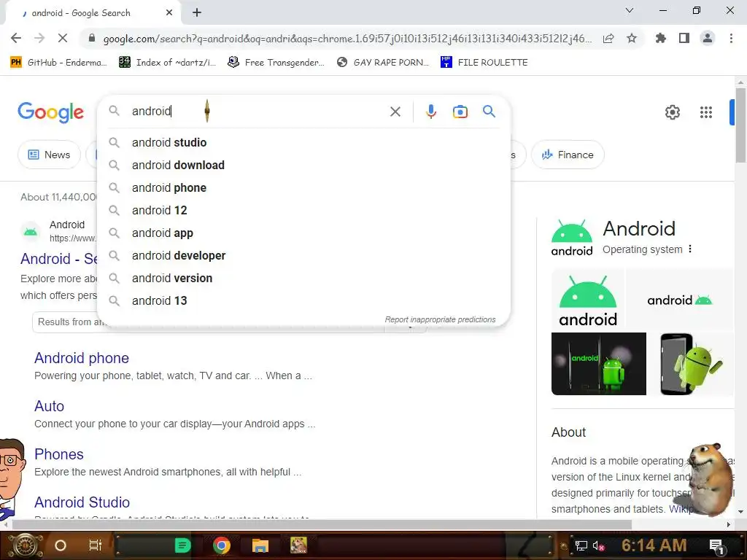Open network tray icon
Screen dimensions: 747x560
point(581,545)
